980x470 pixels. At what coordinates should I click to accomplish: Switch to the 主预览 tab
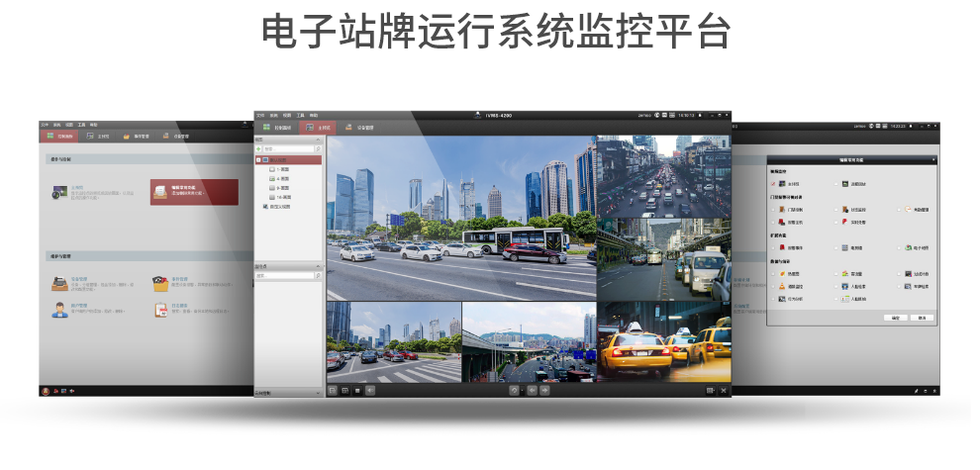317,128
